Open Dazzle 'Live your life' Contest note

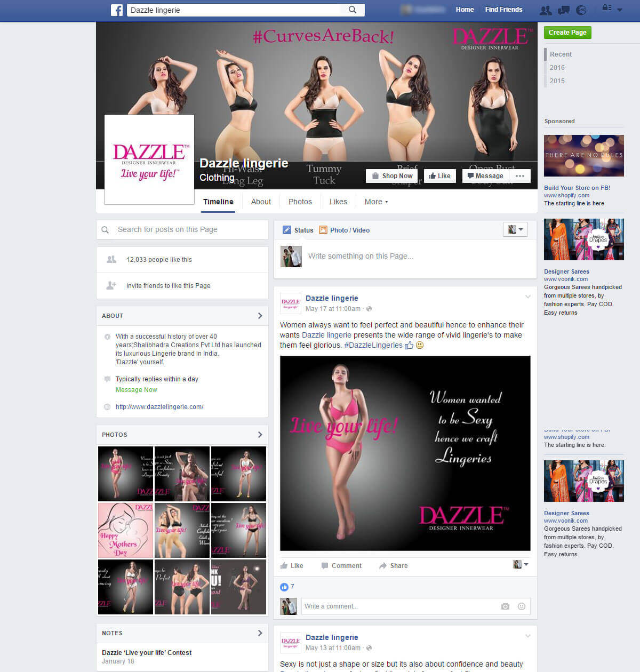point(147,653)
